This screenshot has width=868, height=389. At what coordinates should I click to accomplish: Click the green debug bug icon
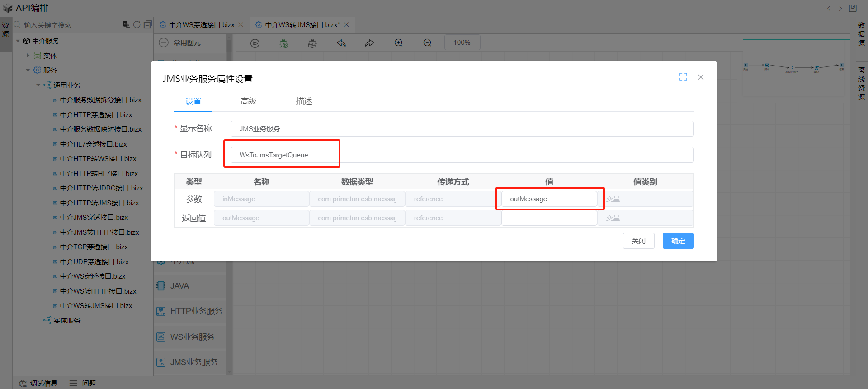click(x=283, y=43)
